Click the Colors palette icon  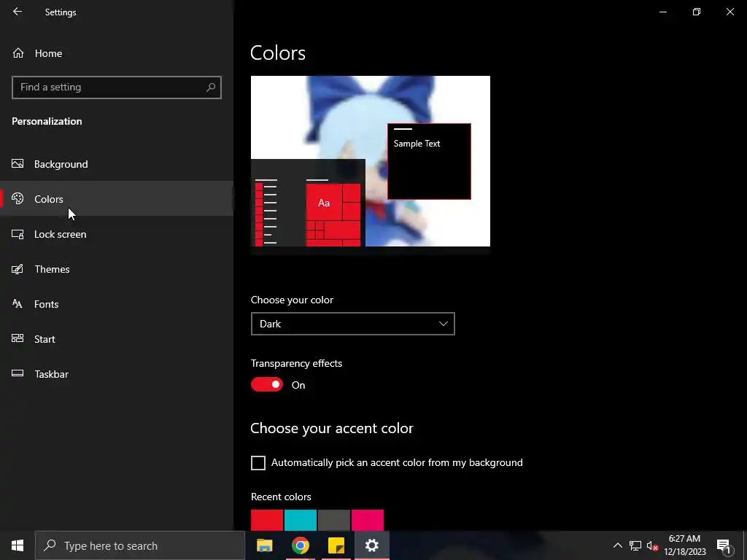[18, 198]
